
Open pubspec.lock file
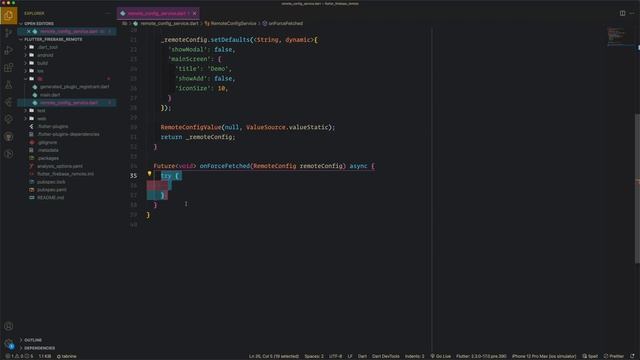click(51, 182)
